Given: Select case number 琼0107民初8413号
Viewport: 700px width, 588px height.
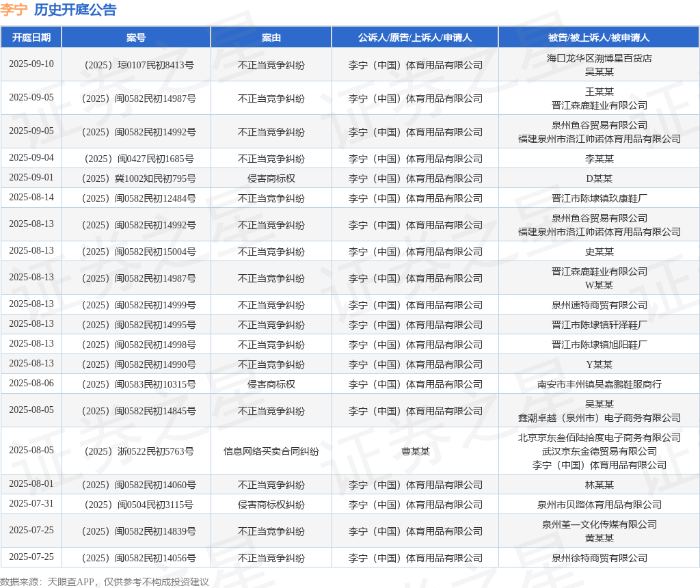Looking at the screenshot, I should coord(139,65).
